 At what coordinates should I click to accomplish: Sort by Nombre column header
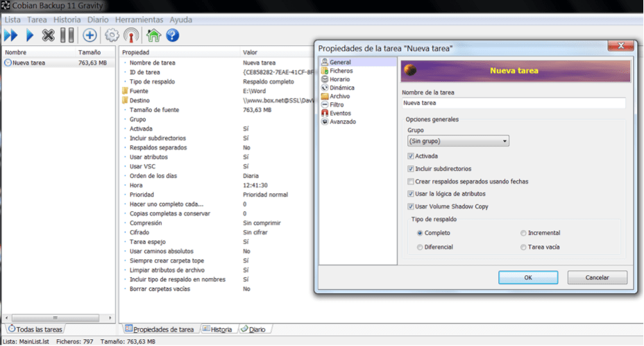pos(39,52)
